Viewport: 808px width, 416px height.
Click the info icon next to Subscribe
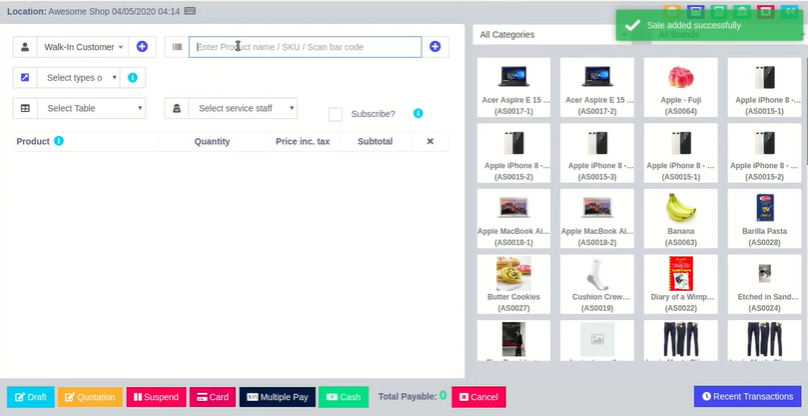[x=418, y=114]
